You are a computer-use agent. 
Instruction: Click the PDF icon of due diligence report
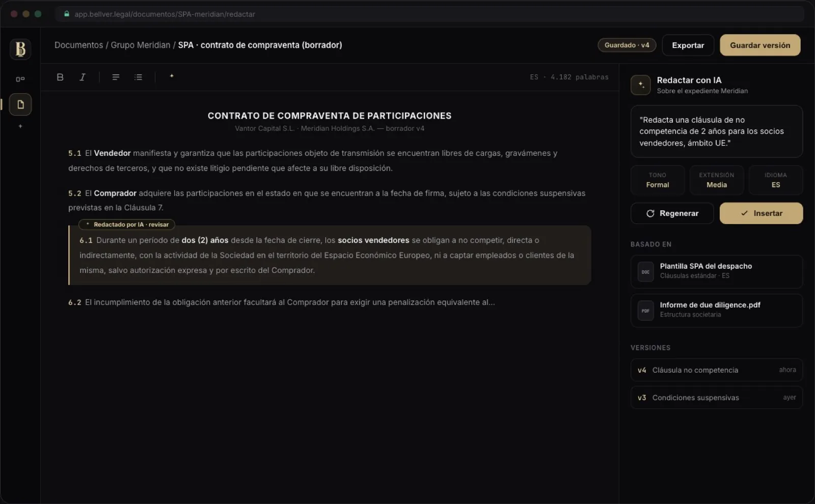point(645,311)
